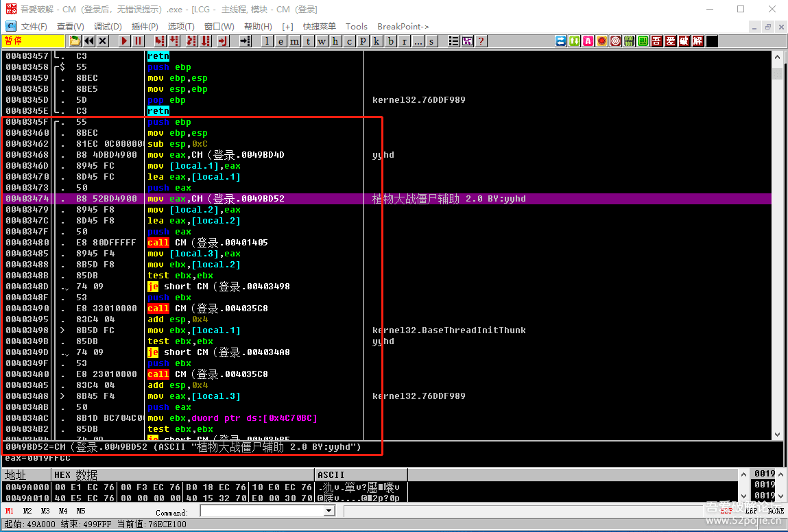Open the Options list icon in toolbar
The image size is (788, 532).
(x=454, y=41)
